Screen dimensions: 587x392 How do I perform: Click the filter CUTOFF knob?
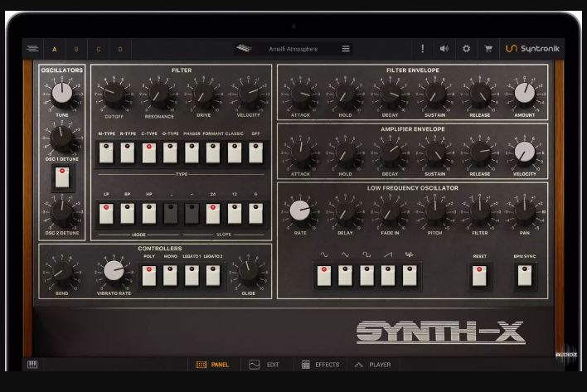(114, 94)
